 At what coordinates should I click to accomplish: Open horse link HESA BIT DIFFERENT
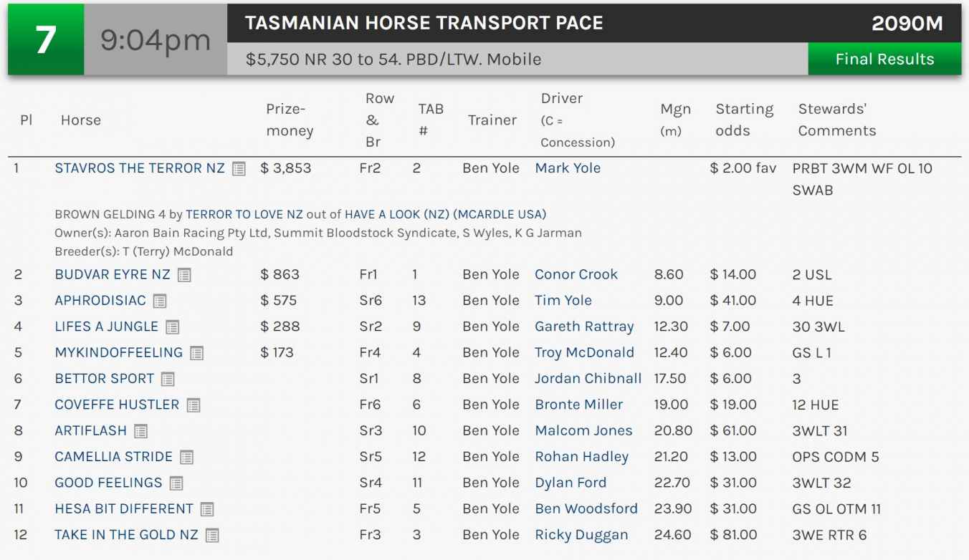click(x=124, y=508)
